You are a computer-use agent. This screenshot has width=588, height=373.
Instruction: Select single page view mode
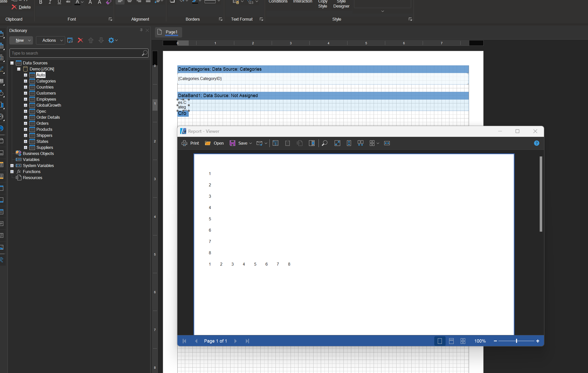tap(440, 341)
